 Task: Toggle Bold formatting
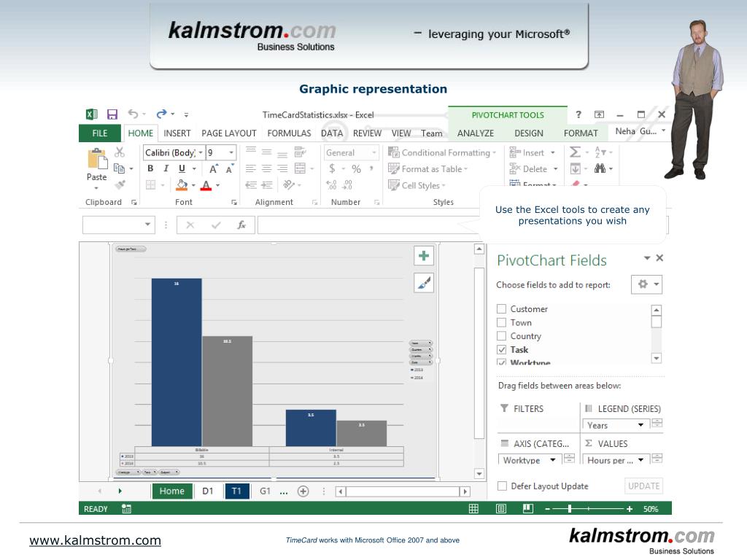pyautogui.click(x=150, y=168)
